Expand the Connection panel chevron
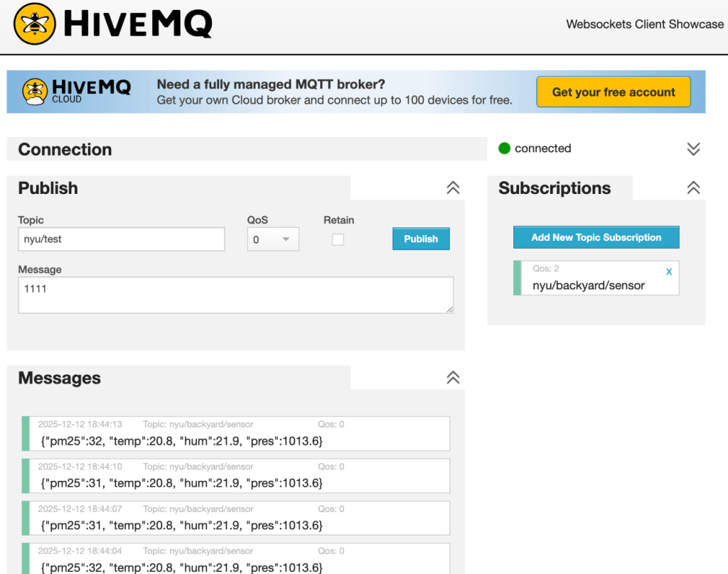The height and width of the screenshot is (574, 728). point(693,148)
